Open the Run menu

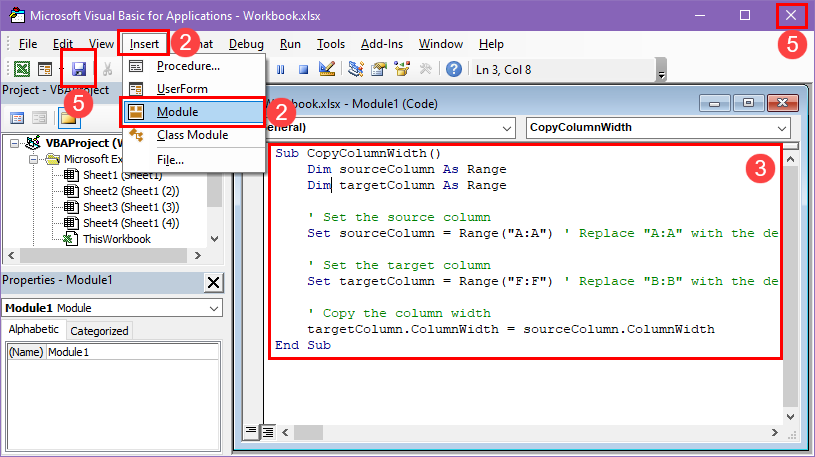tap(290, 44)
